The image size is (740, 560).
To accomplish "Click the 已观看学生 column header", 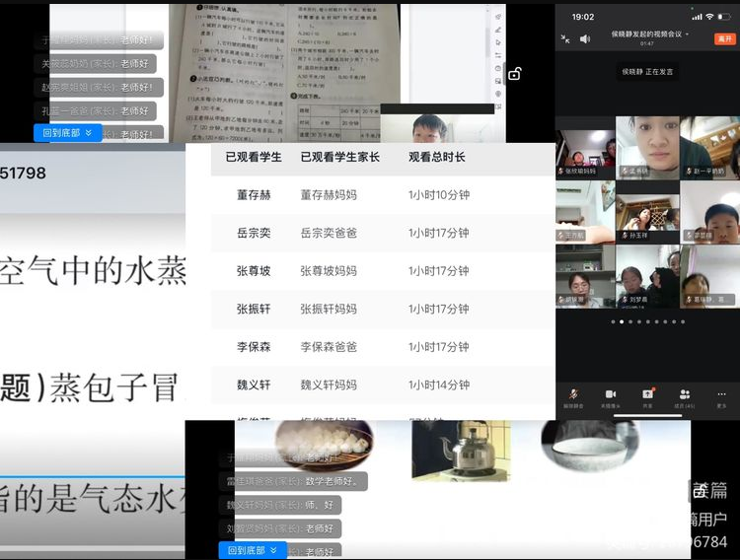I will click(x=254, y=157).
